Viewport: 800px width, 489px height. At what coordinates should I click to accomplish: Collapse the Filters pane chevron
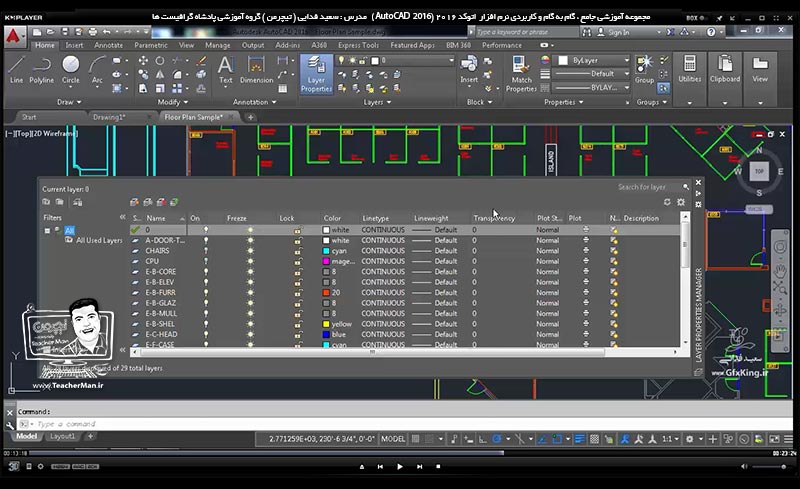[x=122, y=217]
